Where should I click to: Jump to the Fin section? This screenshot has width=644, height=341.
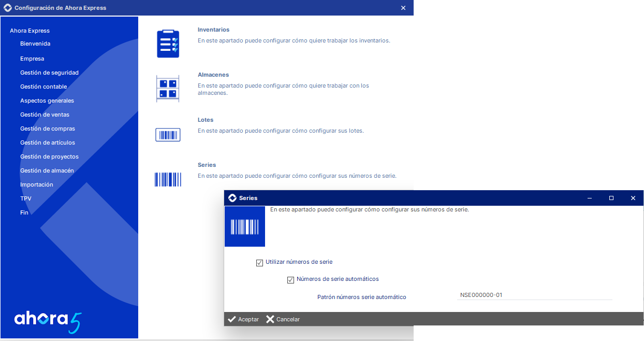(x=24, y=212)
